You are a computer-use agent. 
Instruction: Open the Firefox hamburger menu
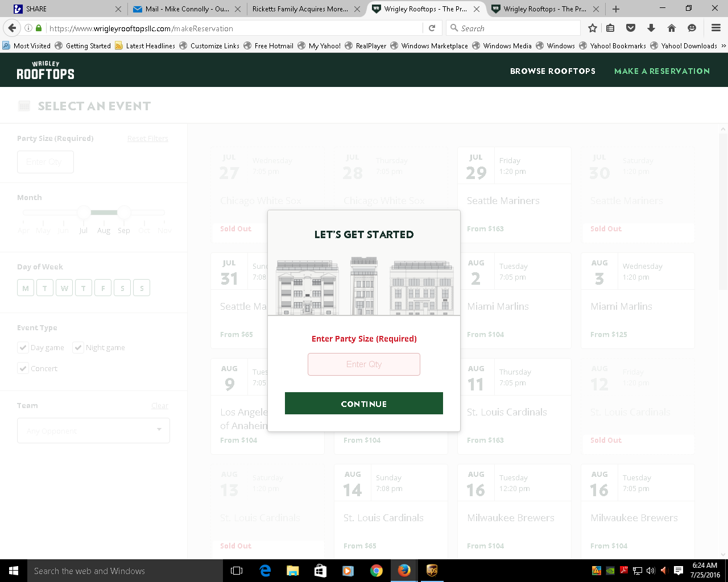pos(716,28)
